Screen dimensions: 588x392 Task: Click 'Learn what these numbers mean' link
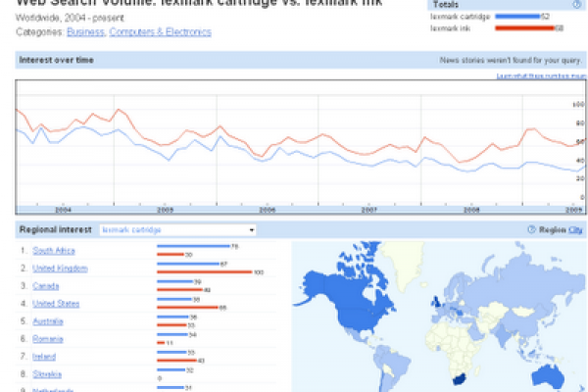540,75
